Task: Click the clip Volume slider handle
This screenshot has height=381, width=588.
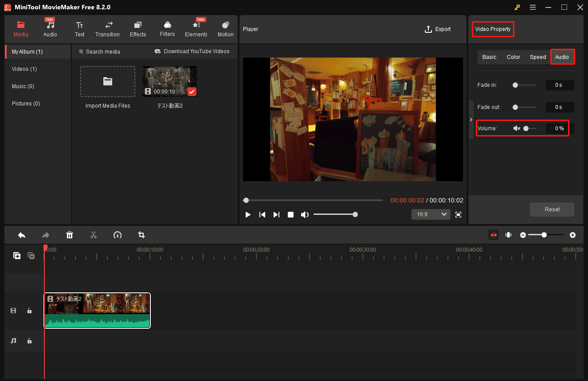Action: coord(526,128)
